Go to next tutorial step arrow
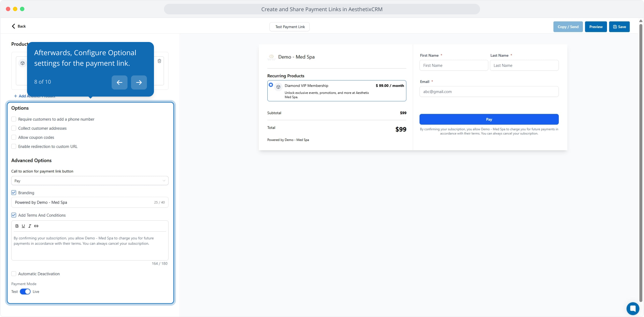Viewport: 644px width, 317px height. [139, 82]
